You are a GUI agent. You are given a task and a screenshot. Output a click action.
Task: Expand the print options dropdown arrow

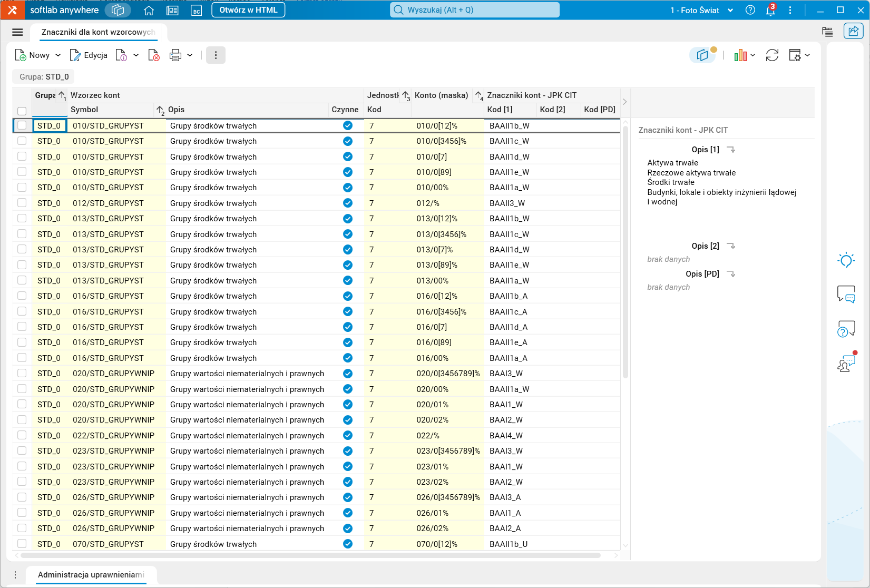click(x=190, y=55)
